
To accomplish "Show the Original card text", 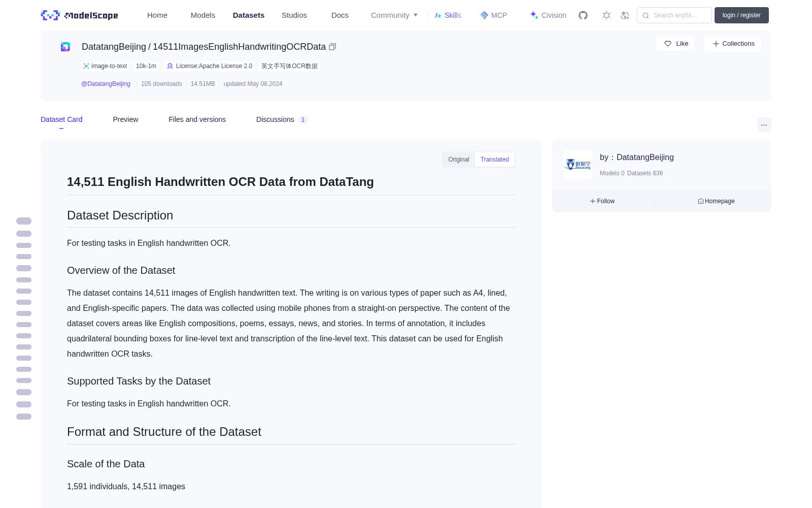I will point(459,160).
